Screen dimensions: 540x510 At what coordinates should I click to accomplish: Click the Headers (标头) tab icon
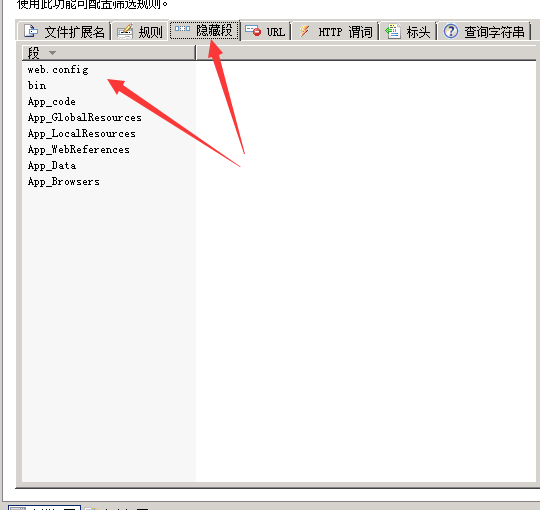pyautogui.click(x=393, y=31)
